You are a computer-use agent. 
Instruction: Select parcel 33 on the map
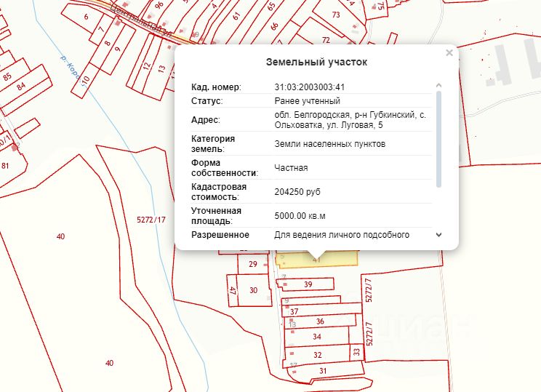[356, 352]
